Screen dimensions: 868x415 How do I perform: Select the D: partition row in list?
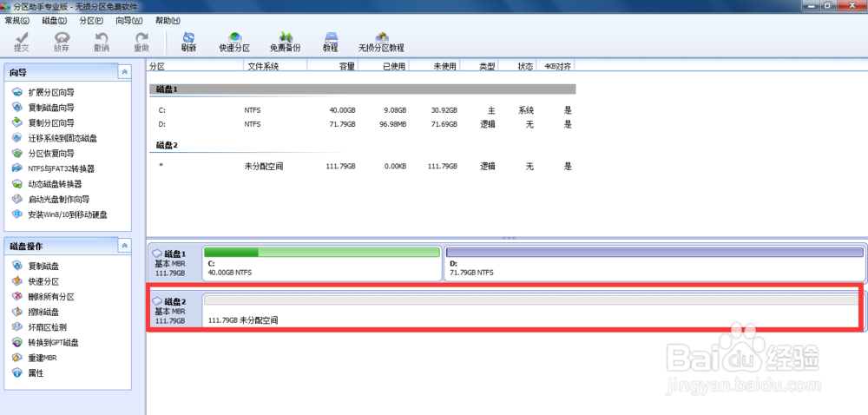[x=363, y=124]
